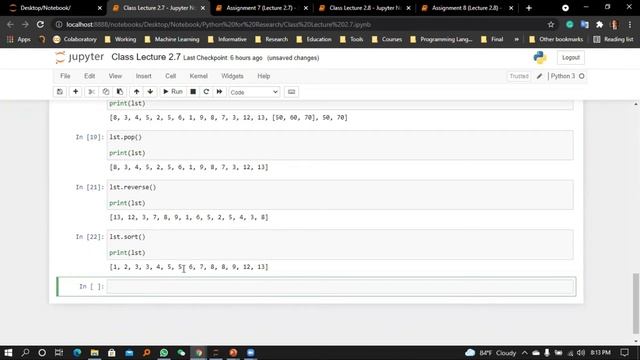Open the weather widget 84°F Cloudy
The width and height of the screenshot is (640, 360).
[491, 353]
